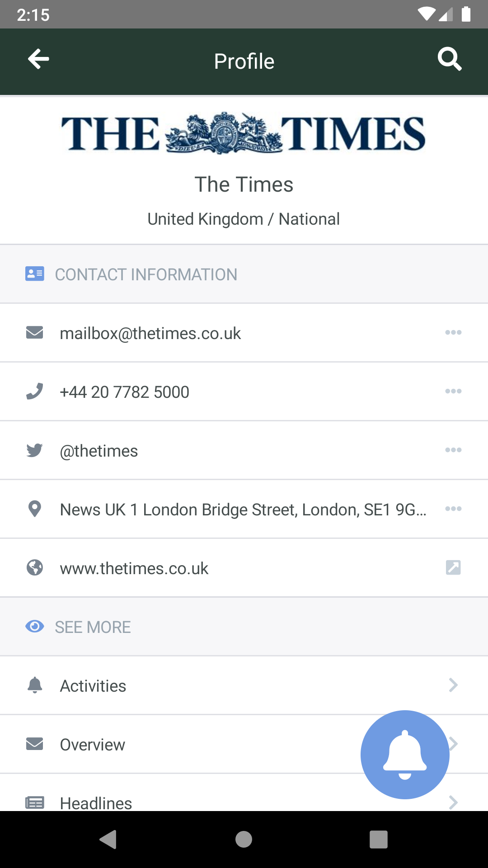
Task: Open more options for phone number row
Action: pos(453,392)
